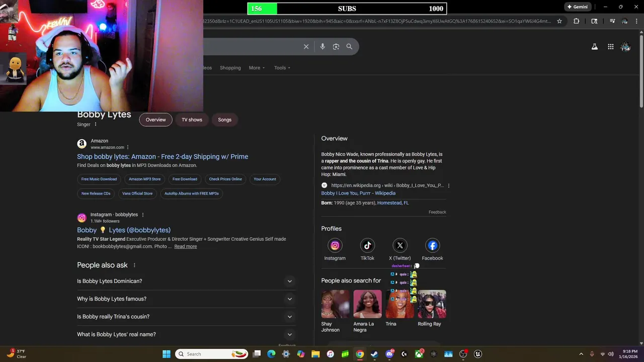The height and width of the screenshot is (362, 644).
Task: Open "Bobby I Love You, Purrr - Wikipedia" link
Action: click(358, 193)
